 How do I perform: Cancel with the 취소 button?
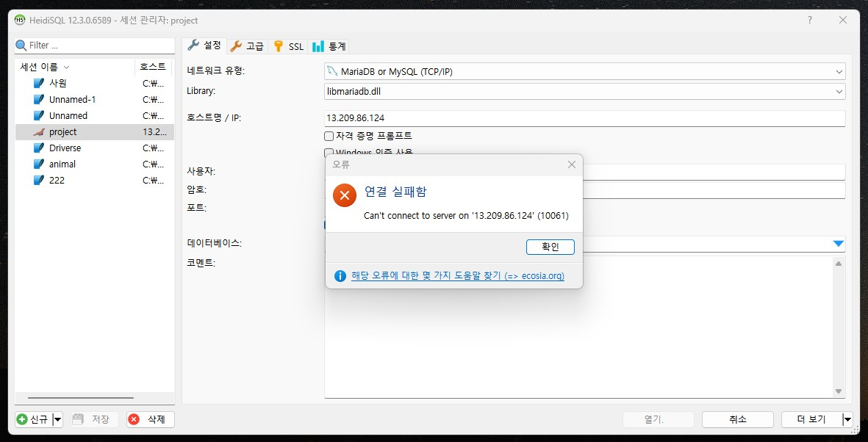point(738,419)
